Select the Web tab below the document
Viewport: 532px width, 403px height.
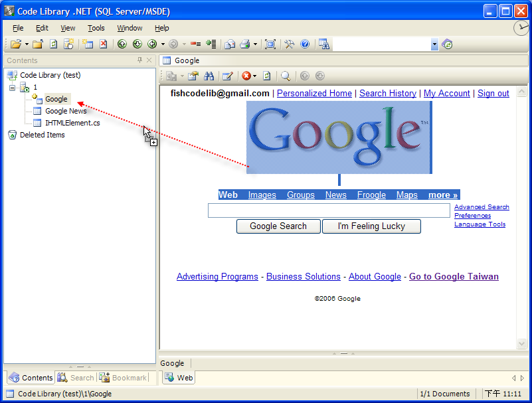(x=179, y=378)
